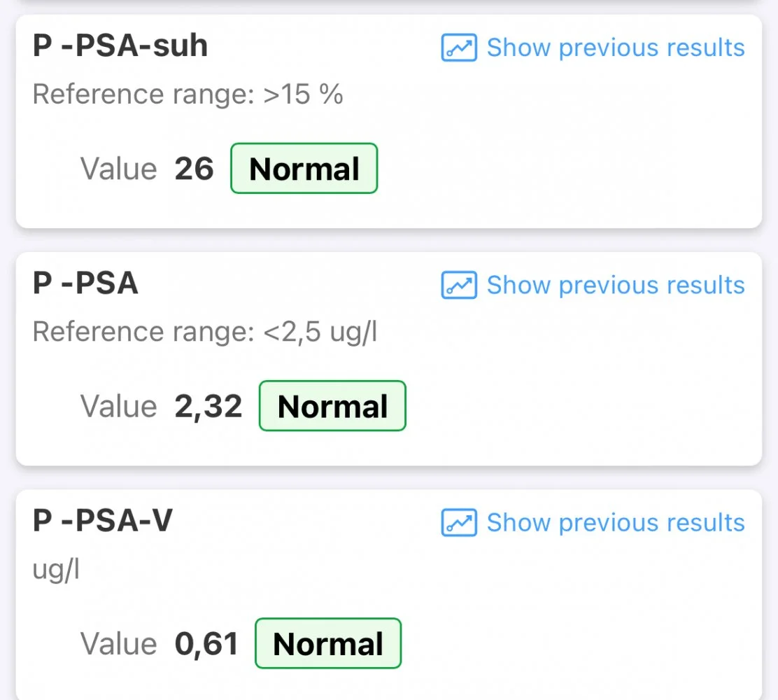778x700 pixels.
Task: Select the result value 2,32
Action: click(208, 406)
